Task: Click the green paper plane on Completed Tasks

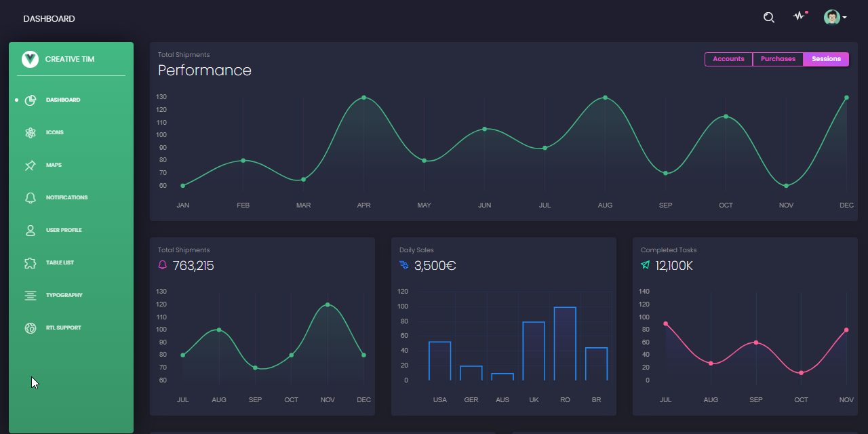Action: tap(644, 265)
